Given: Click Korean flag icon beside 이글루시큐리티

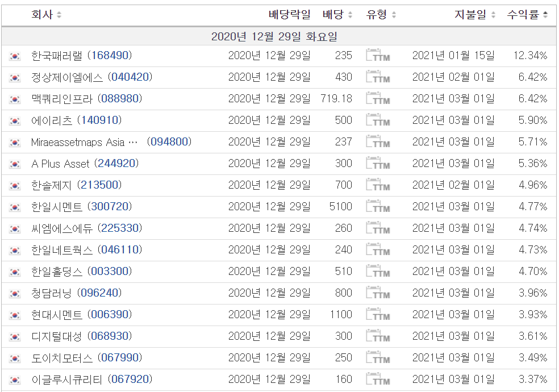Looking at the screenshot, I should click(x=15, y=380).
